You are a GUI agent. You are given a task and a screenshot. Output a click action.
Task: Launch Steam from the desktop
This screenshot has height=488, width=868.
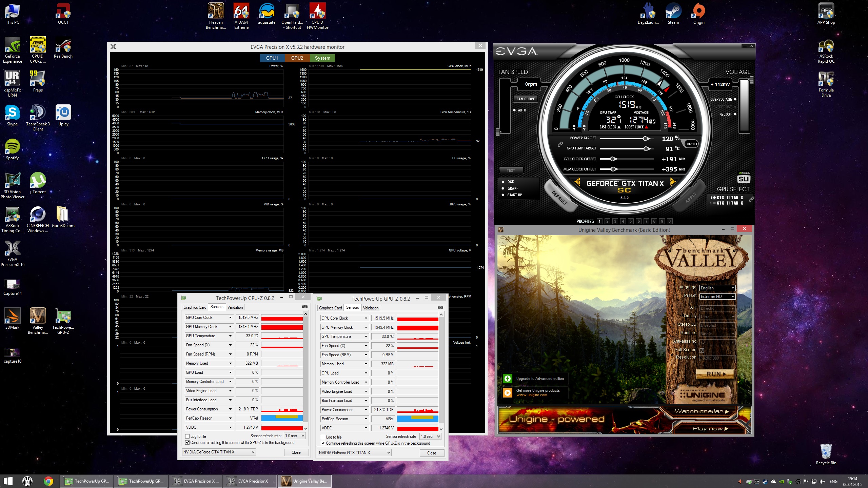tap(673, 14)
